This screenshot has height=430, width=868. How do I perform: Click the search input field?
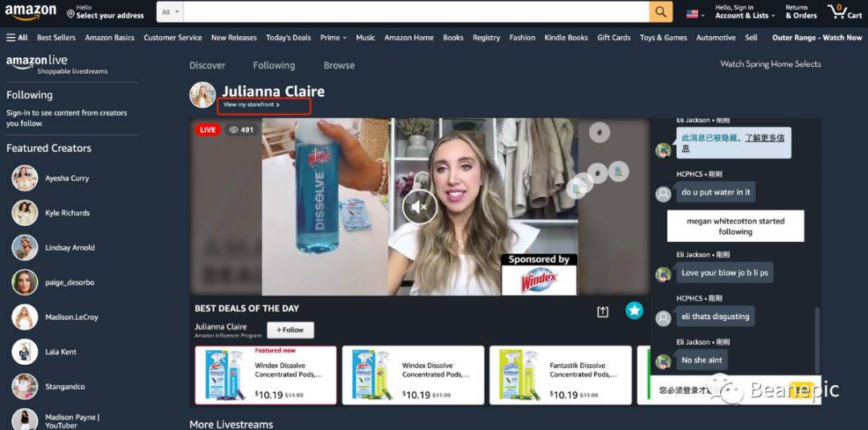tap(416, 11)
